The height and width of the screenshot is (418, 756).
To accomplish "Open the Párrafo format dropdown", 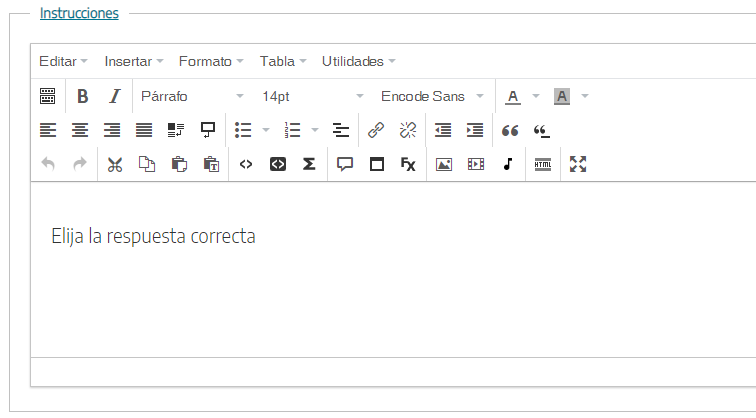I will 192,97.
